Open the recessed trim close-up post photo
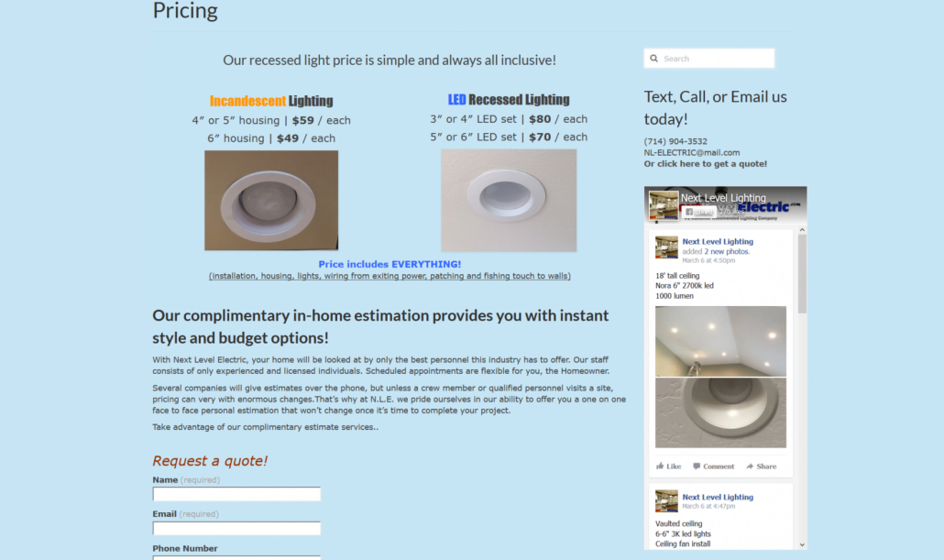 (x=720, y=413)
